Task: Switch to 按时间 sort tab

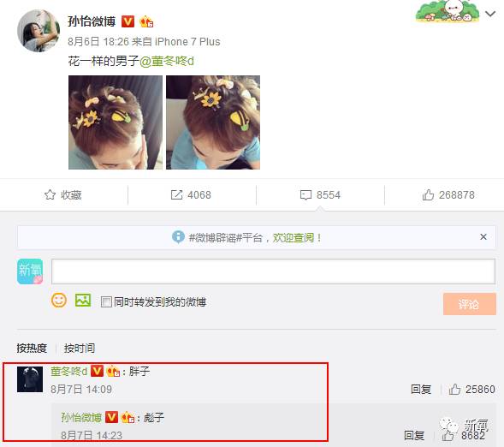Action: pos(79,348)
